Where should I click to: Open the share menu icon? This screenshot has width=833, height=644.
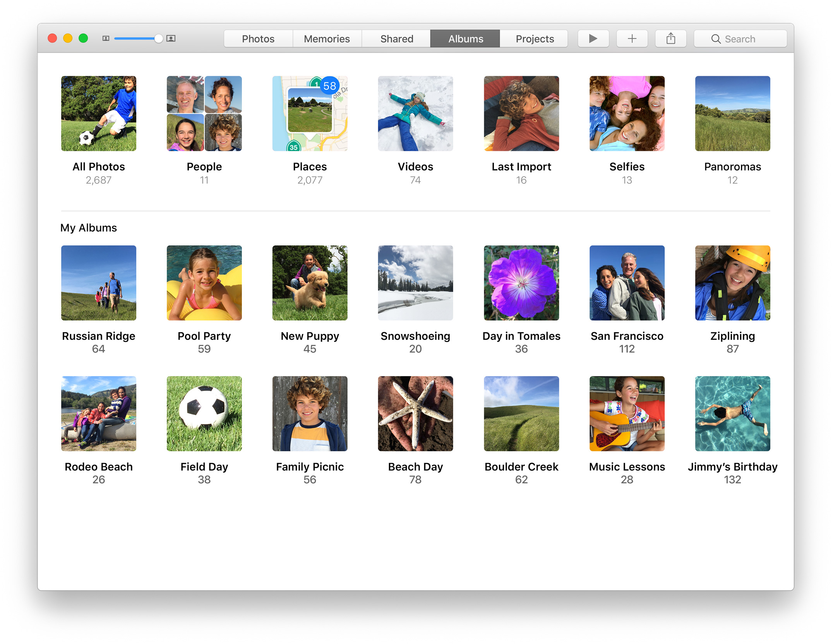(x=670, y=39)
